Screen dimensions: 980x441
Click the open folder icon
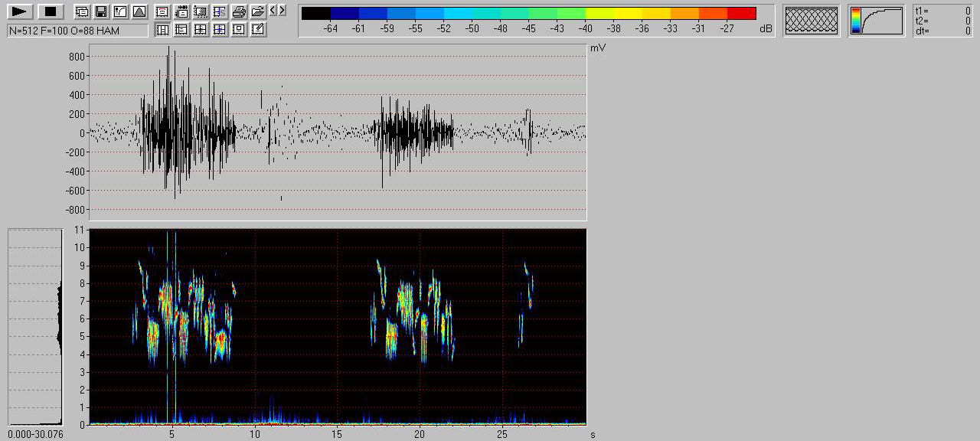pyautogui.click(x=258, y=11)
